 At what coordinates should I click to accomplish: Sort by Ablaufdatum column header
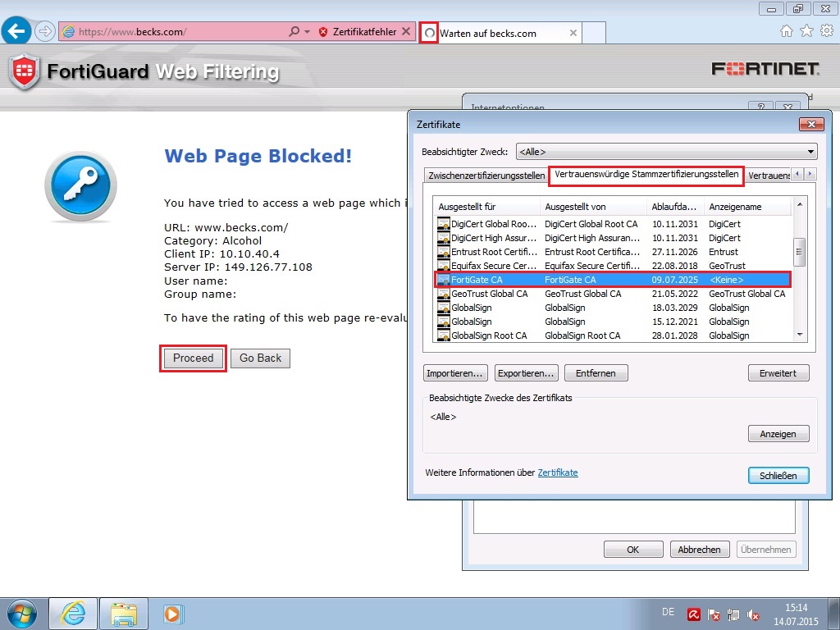pos(676,207)
